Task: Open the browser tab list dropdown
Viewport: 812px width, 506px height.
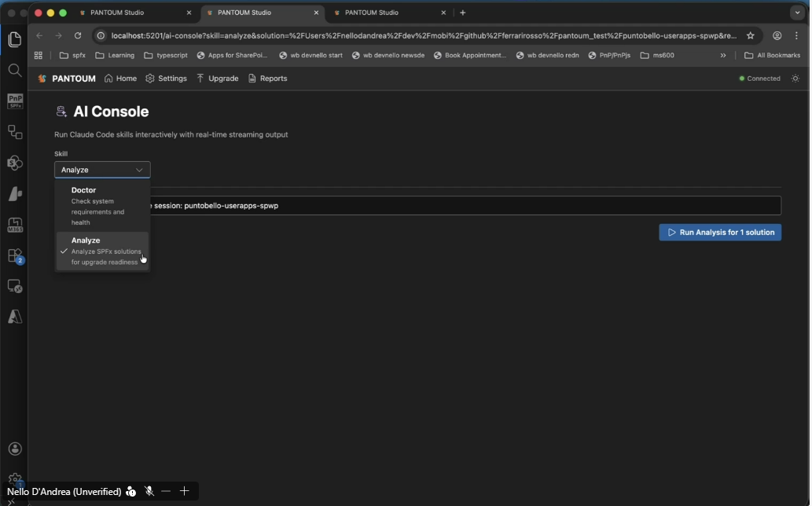Action: [797, 13]
